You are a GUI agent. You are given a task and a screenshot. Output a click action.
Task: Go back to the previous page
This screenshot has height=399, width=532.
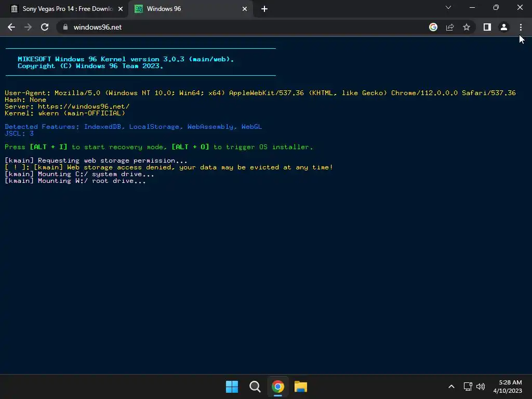pyautogui.click(x=11, y=27)
